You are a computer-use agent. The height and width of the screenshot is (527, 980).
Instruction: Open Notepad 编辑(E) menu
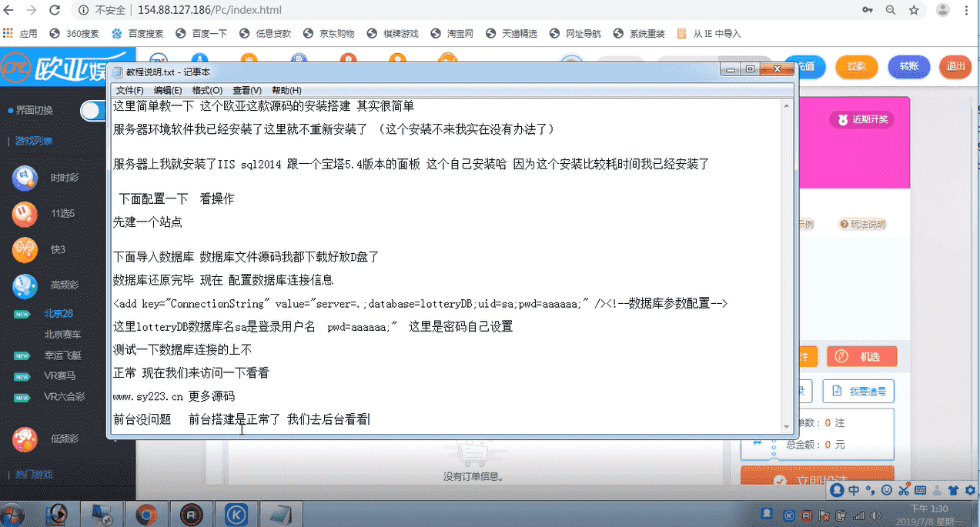[168, 90]
